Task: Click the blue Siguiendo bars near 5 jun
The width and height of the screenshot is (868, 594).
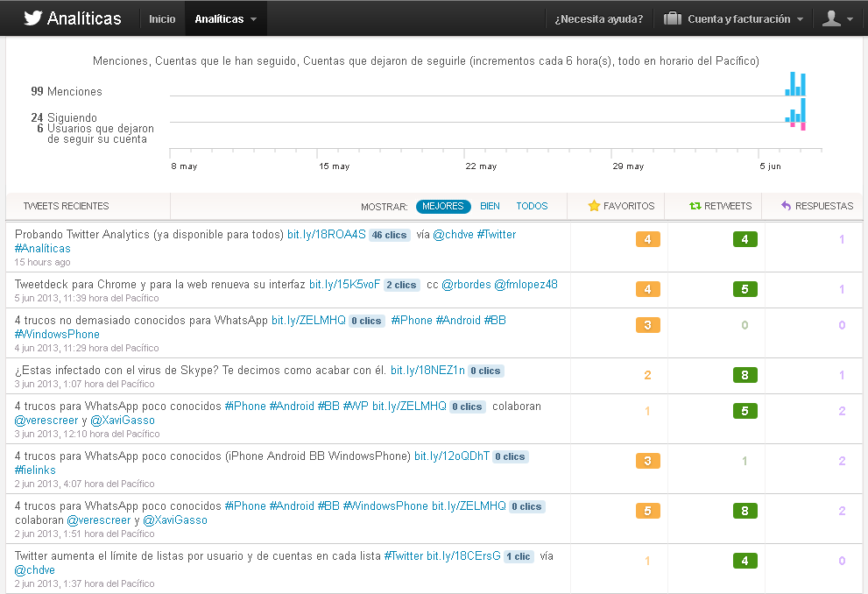Action: click(x=795, y=110)
